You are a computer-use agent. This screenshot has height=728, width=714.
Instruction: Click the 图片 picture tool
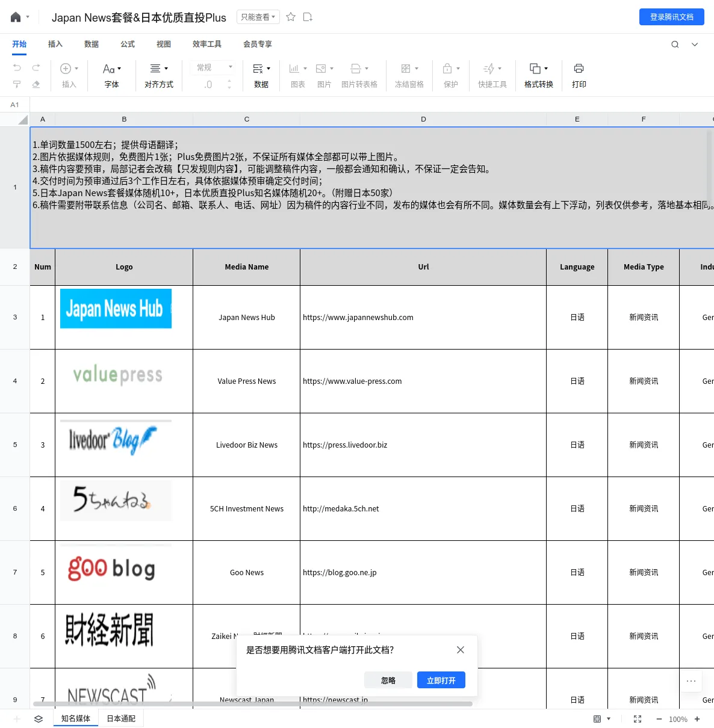click(x=324, y=76)
